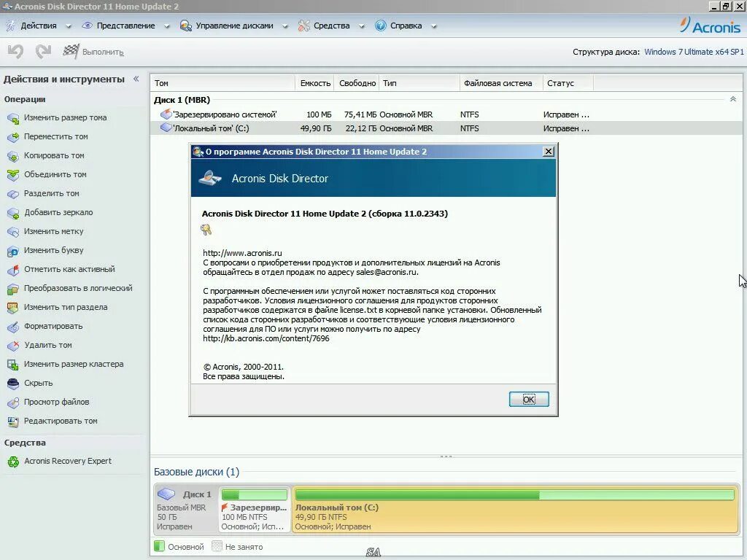
Task: Click the Форматировать operation link
Action: (53, 326)
